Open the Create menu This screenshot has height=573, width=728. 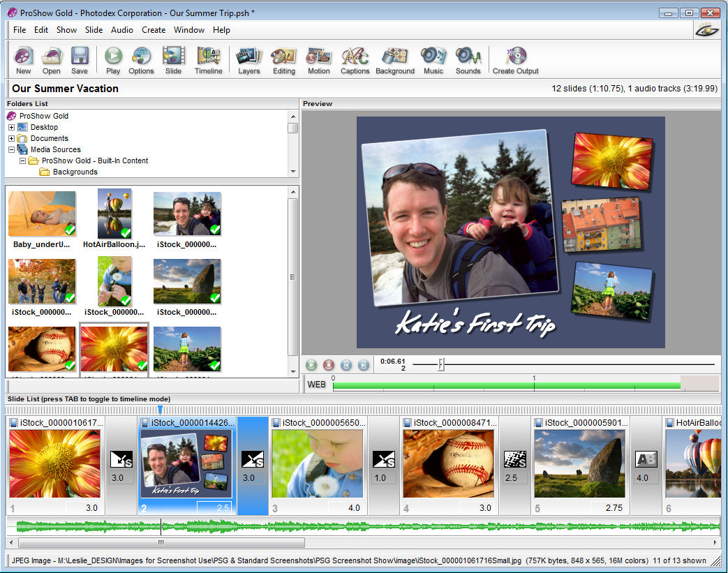[154, 30]
